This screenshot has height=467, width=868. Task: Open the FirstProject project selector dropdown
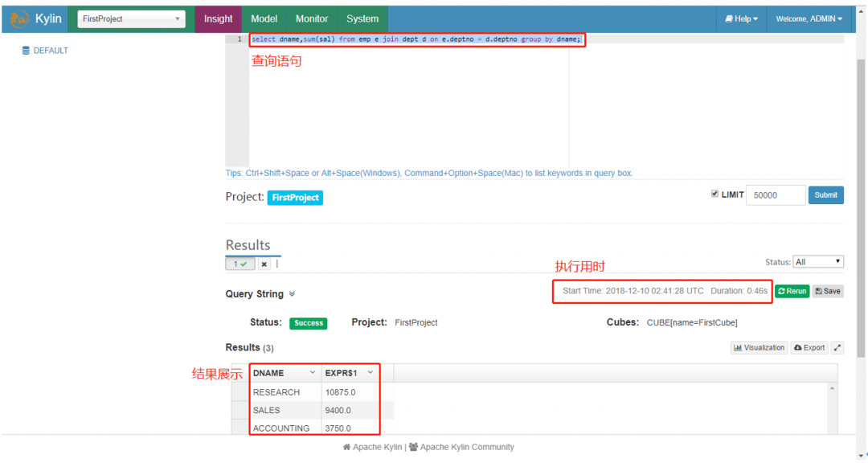[131, 18]
